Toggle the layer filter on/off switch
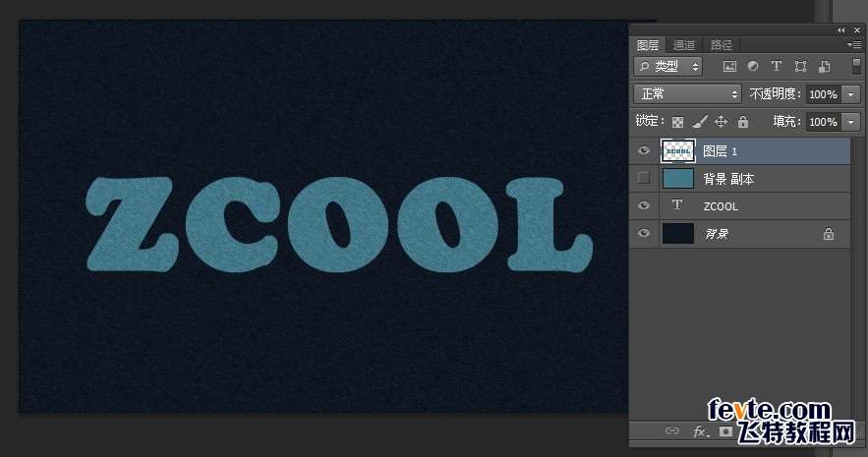The width and height of the screenshot is (868, 457). pyautogui.click(x=855, y=66)
